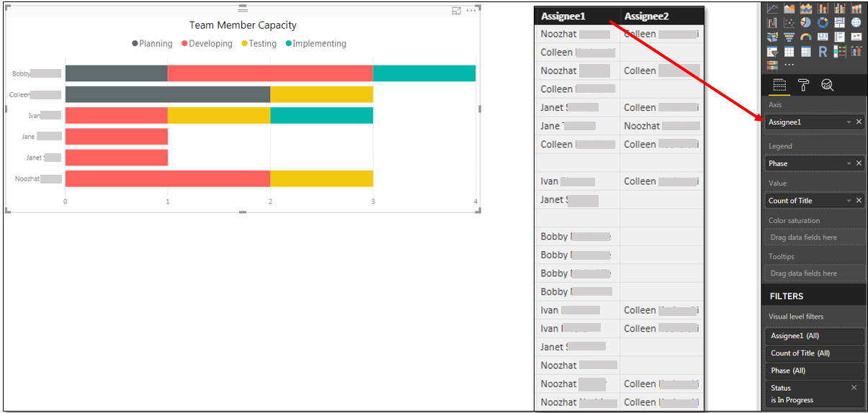Click the FILTERS section header
This screenshot has height=413, width=868.
pos(787,296)
